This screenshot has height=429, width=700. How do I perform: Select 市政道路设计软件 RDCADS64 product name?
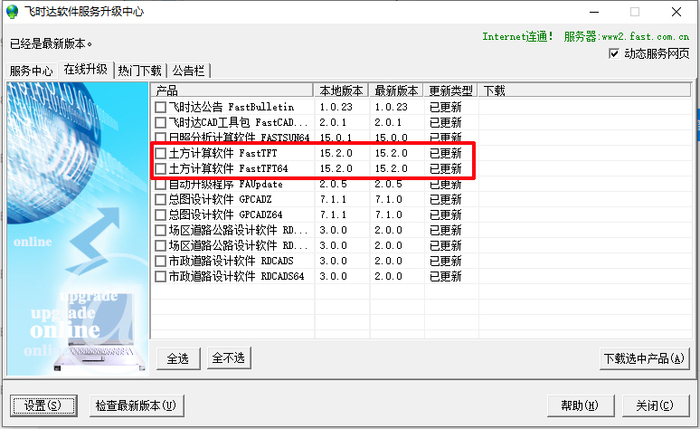[x=236, y=276]
